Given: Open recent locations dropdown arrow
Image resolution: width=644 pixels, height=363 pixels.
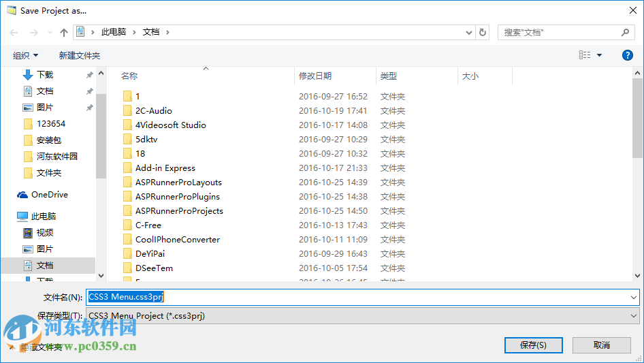Looking at the screenshot, I should pyautogui.click(x=50, y=33).
